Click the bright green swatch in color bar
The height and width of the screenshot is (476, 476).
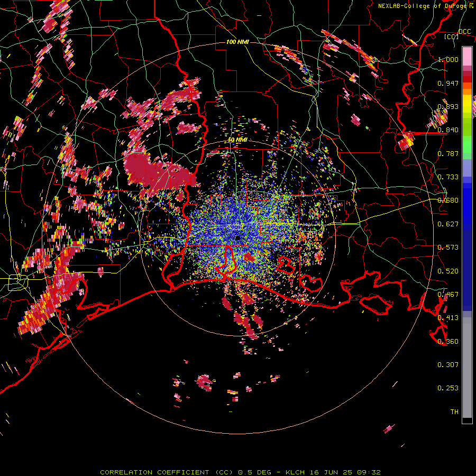pos(467,144)
